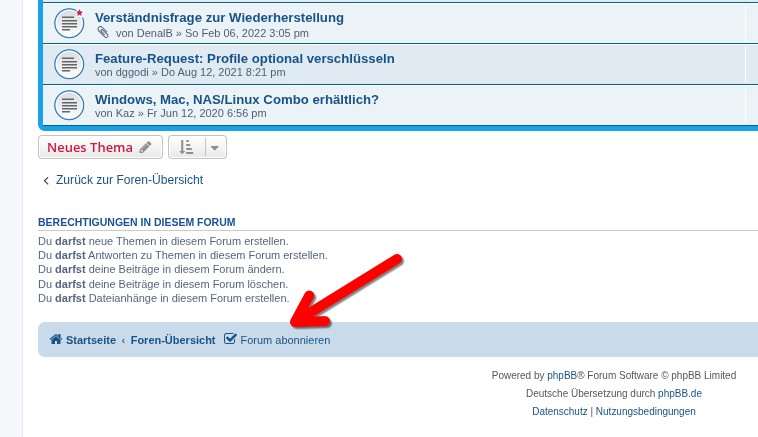The height and width of the screenshot is (437, 758).
Task: Go to Foren-Übersicht in breadcrumb bar
Action: click(x=173, y=340)
